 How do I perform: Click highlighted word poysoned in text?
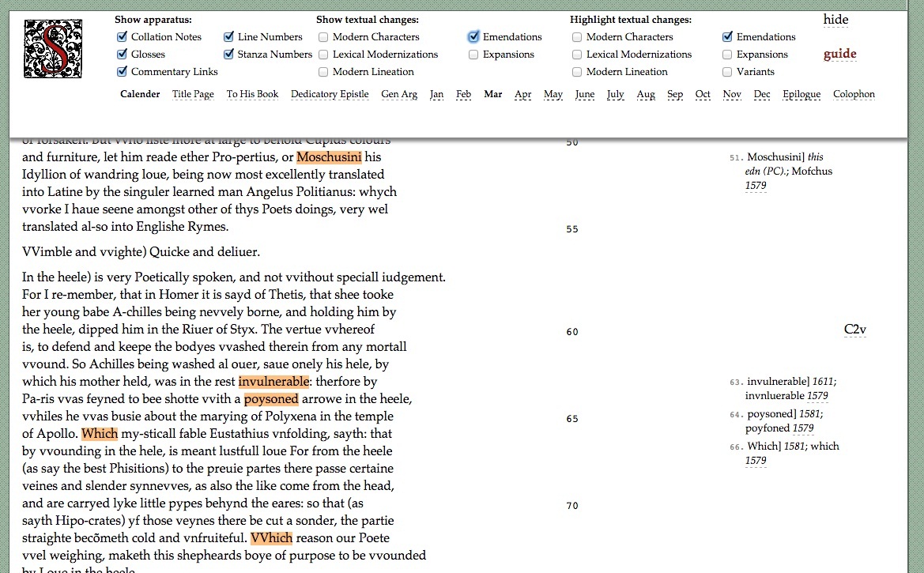271,399
